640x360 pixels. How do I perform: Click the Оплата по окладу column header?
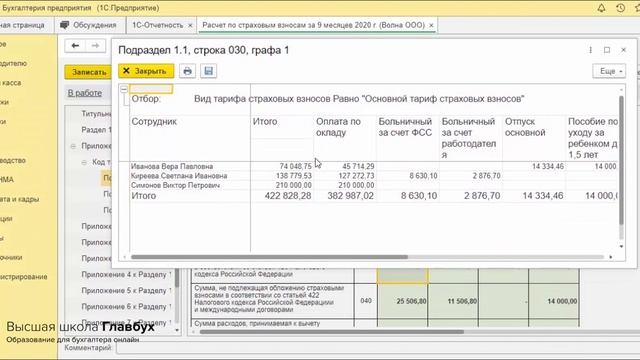point(338,127)
